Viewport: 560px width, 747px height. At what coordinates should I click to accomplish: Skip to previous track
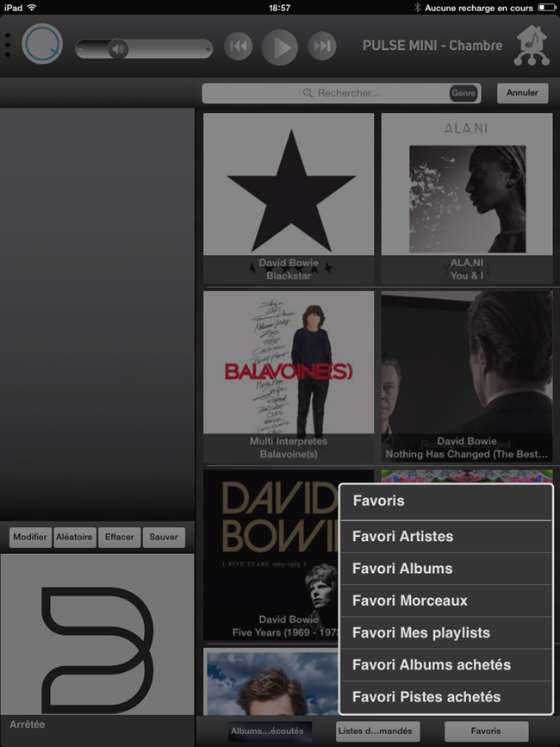(x=238, y=47)
